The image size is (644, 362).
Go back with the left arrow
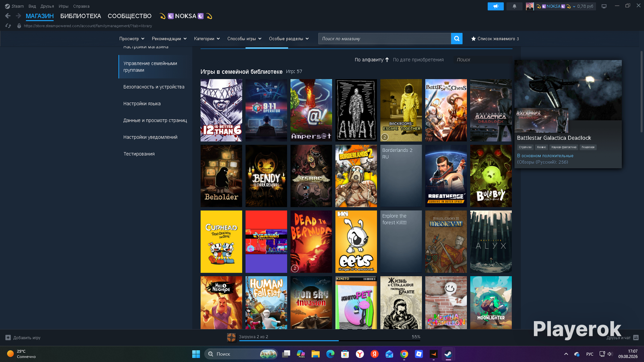[x=8, y=16]
